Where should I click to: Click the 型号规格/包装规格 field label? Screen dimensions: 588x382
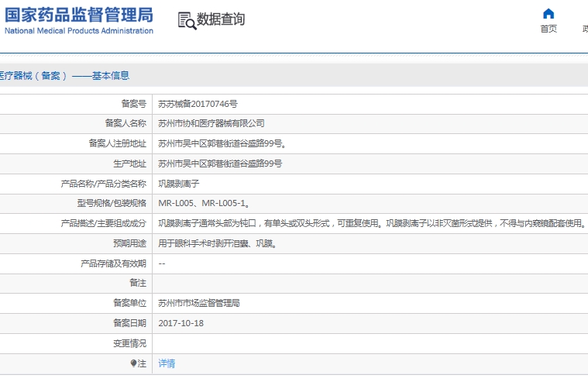coord(112,203)
